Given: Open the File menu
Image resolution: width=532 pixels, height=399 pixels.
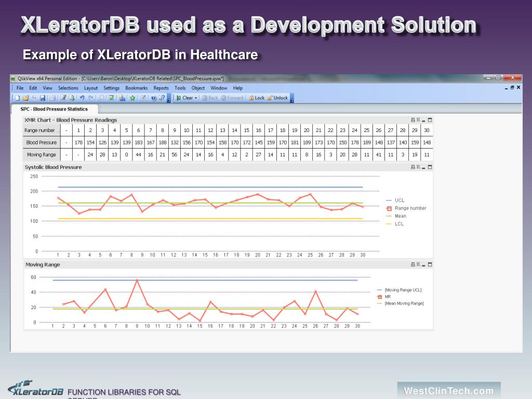Looking at the screenshot, I should 20,88.
